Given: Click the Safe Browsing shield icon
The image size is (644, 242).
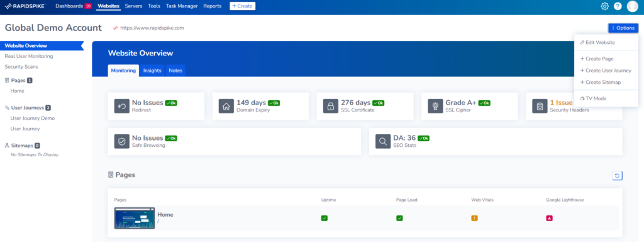Looking at the screenshot, I should click(x=121, y=141).
